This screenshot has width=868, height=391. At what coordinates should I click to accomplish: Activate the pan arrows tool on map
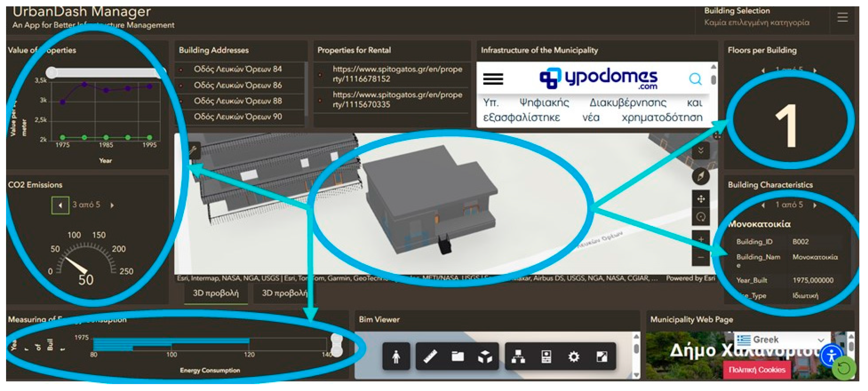coord(701,199)
